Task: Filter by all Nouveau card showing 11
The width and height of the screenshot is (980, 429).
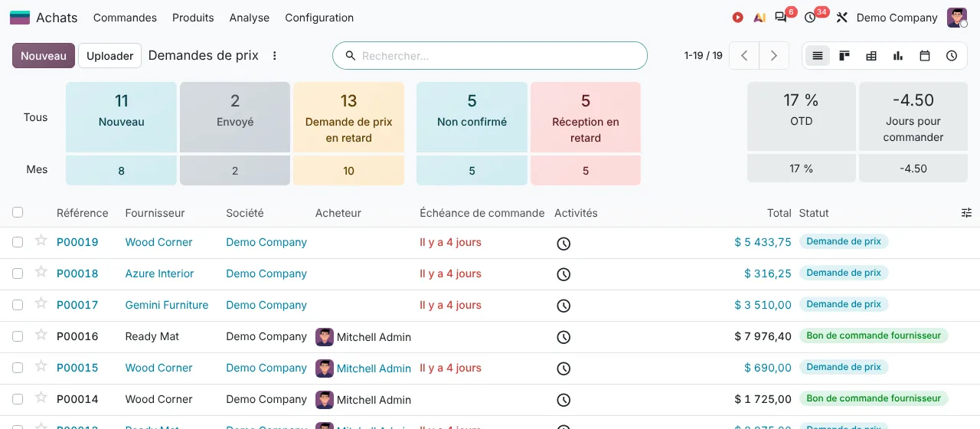Action: point(121,117)
